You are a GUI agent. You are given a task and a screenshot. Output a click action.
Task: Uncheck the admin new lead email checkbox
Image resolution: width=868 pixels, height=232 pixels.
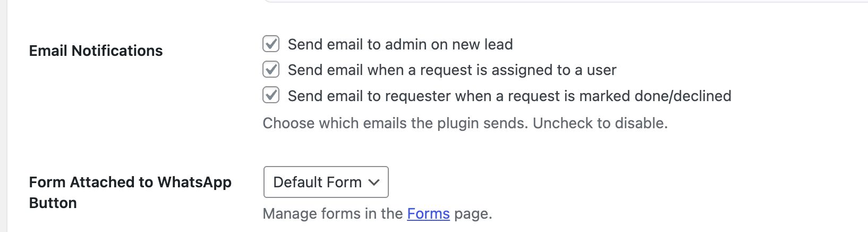click(271, 44)
